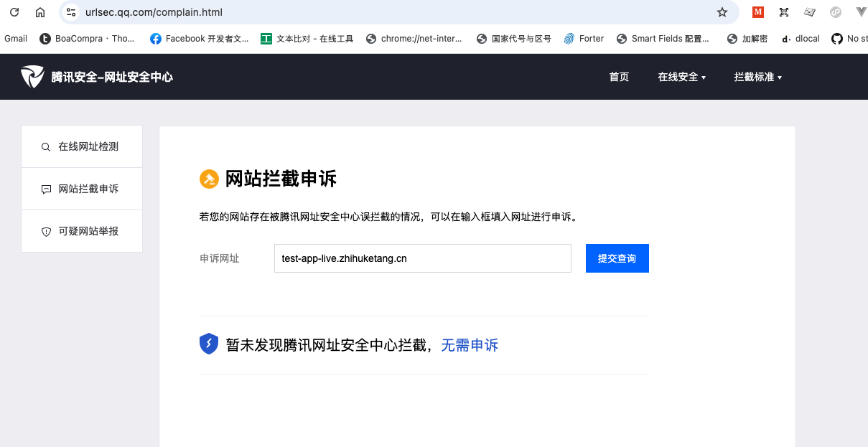868x447 pixels.
Task: Select 可疑网站举报 in the sidebar
Action: click(x=82, y=231)
